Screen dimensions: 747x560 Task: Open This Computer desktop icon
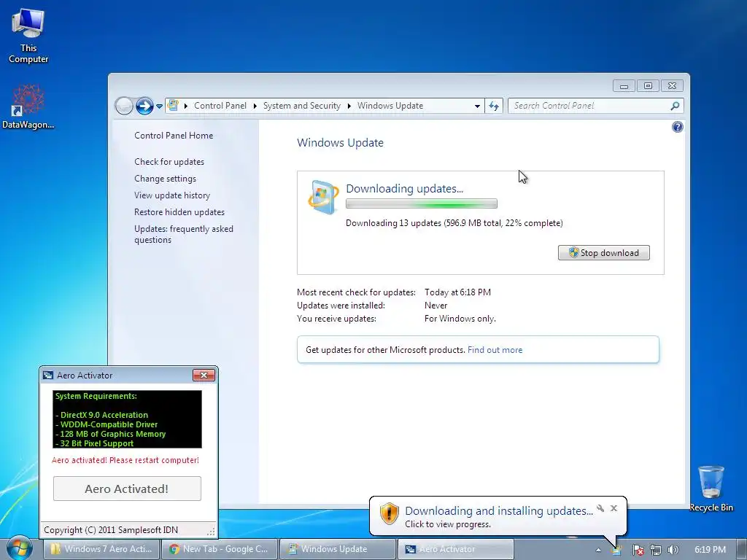[x=28, y=36]
